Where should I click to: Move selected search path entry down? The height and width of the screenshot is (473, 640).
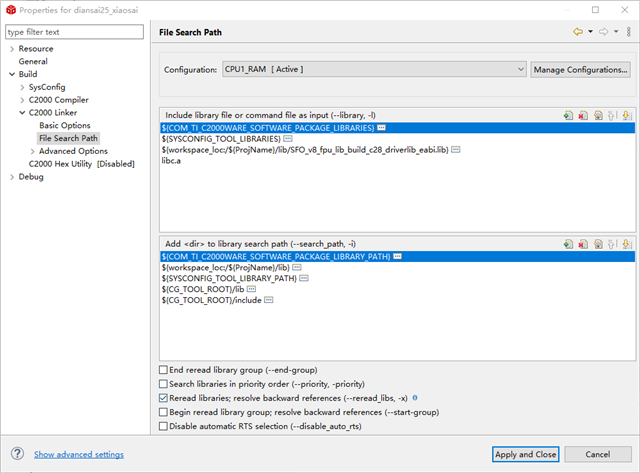(x=626, y=243)
